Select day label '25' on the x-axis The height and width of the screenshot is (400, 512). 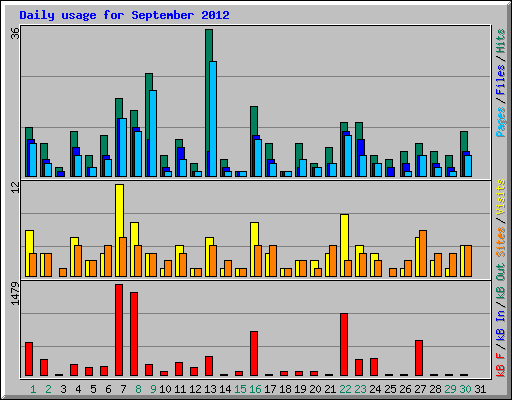(x=390, y=389)
